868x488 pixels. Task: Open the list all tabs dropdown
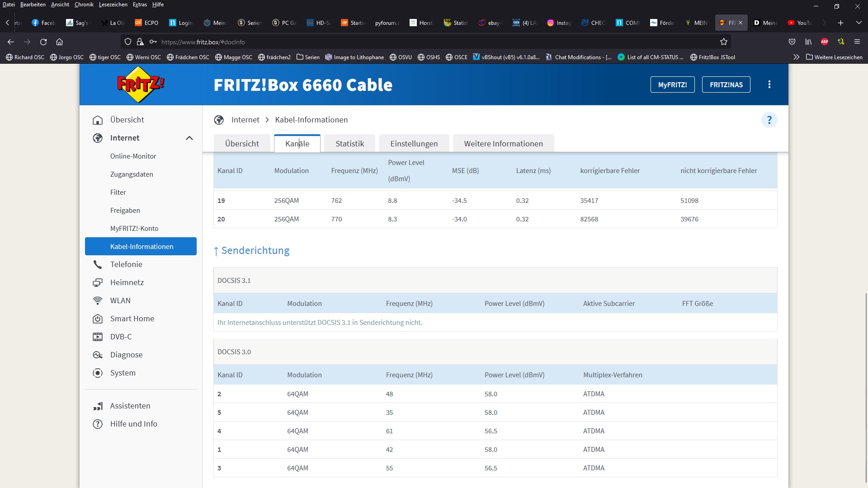[859, 23]
